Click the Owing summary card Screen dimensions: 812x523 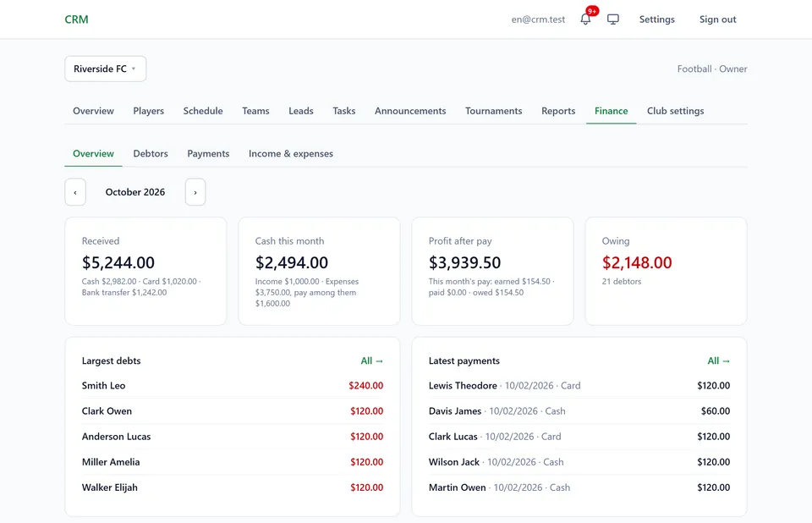(666, 271)
